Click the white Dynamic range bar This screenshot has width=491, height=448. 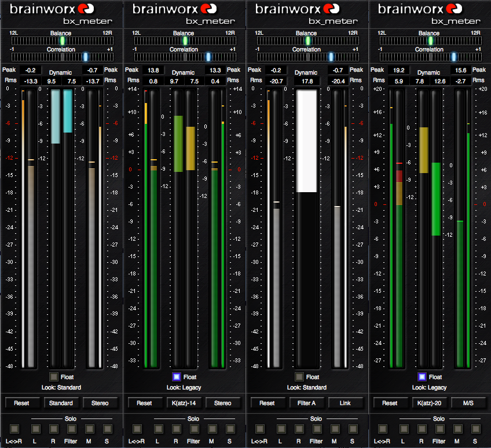click(306, 141)
